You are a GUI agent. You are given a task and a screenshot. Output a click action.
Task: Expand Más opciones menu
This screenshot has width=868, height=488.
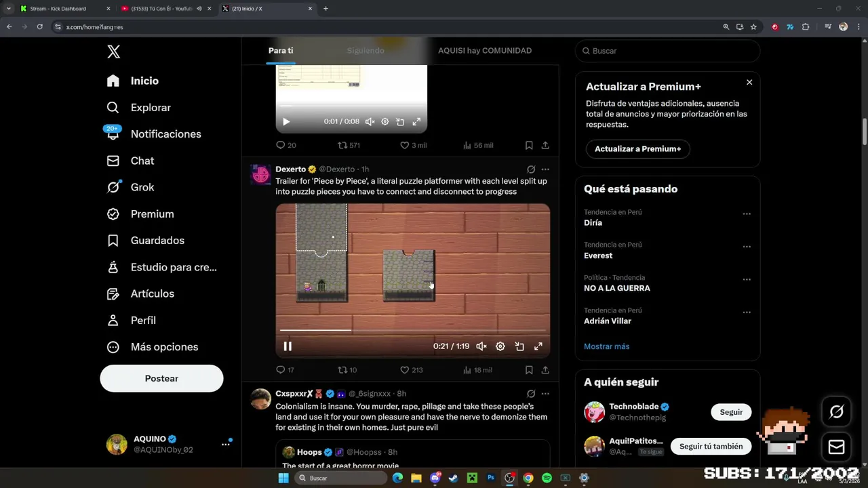pyautogui.click(x=153, y=347)
